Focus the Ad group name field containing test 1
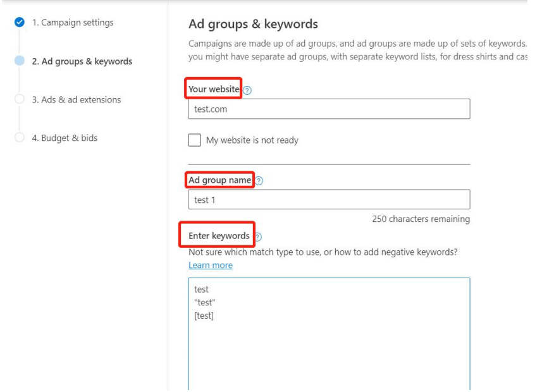Viewport: 542px width, 392px height. click(329, 200)
